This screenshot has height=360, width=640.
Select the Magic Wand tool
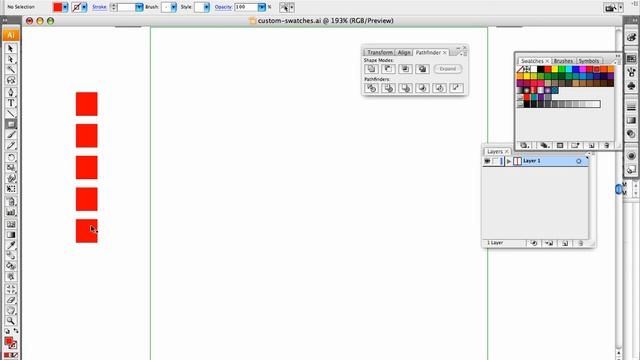[11, 69]
